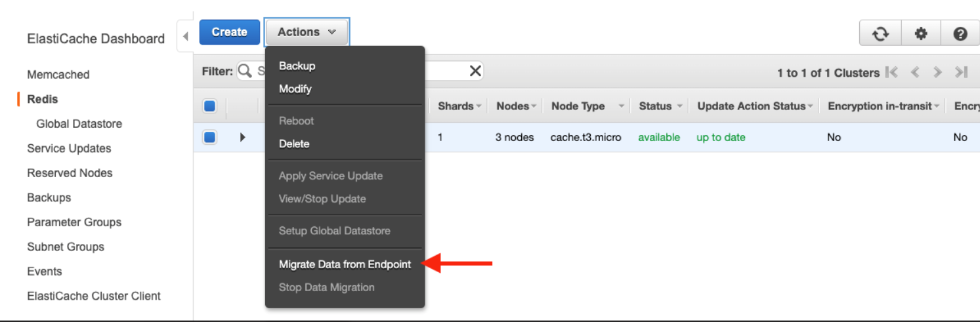Open Global Datastore in the sidebar
This screenshot has height=322, width=980.
click(x=79, y=124)
